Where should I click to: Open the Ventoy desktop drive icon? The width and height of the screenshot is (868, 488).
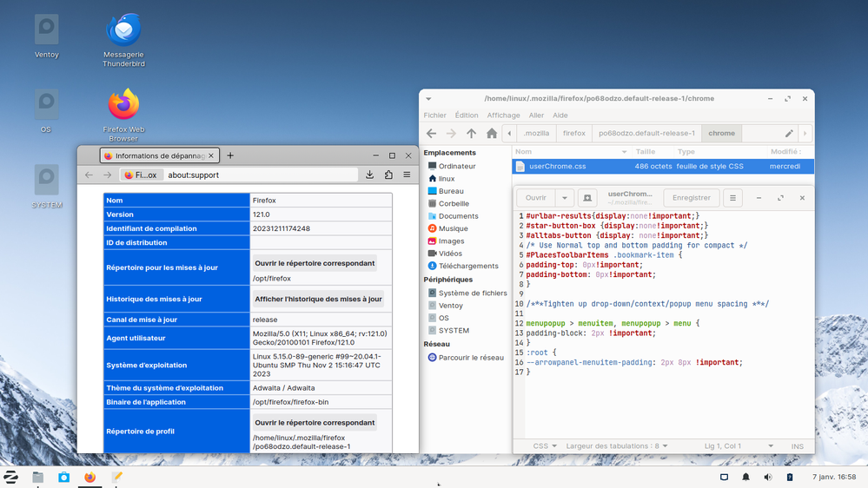(47, 36)
